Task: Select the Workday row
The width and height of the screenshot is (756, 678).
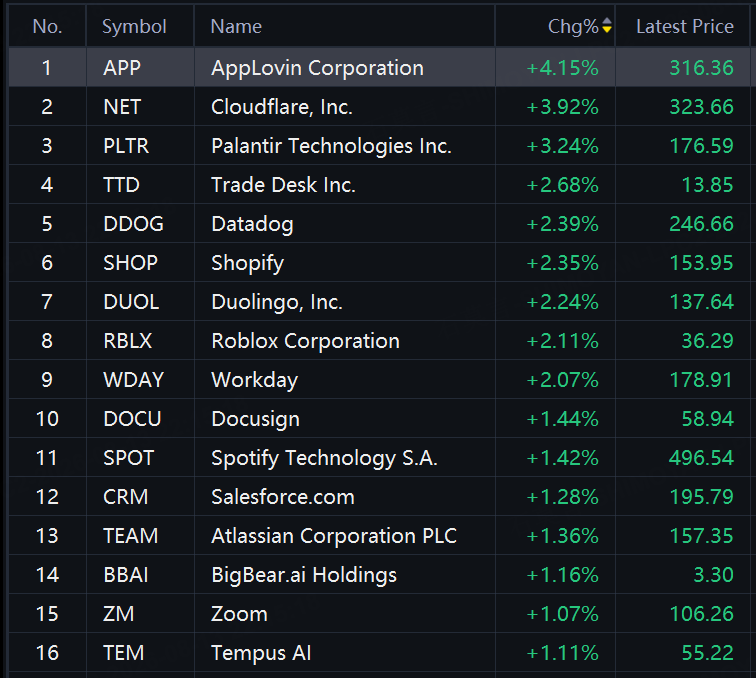Action: coord(379,380)
